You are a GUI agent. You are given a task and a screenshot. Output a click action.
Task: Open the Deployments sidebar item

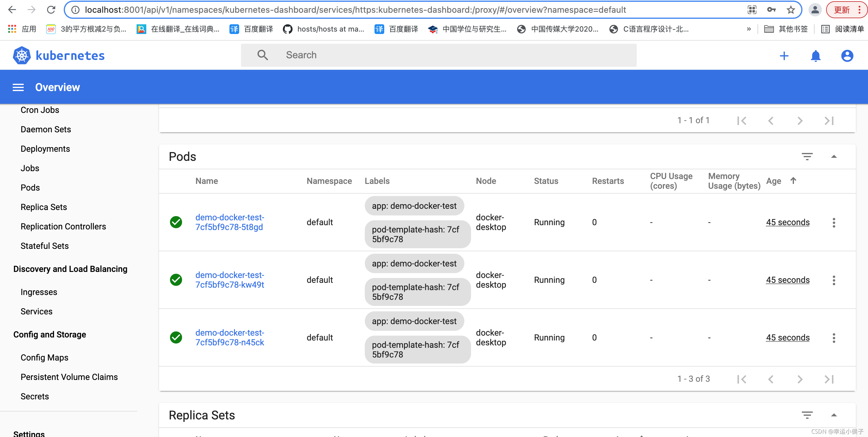(x=45, y=149)
